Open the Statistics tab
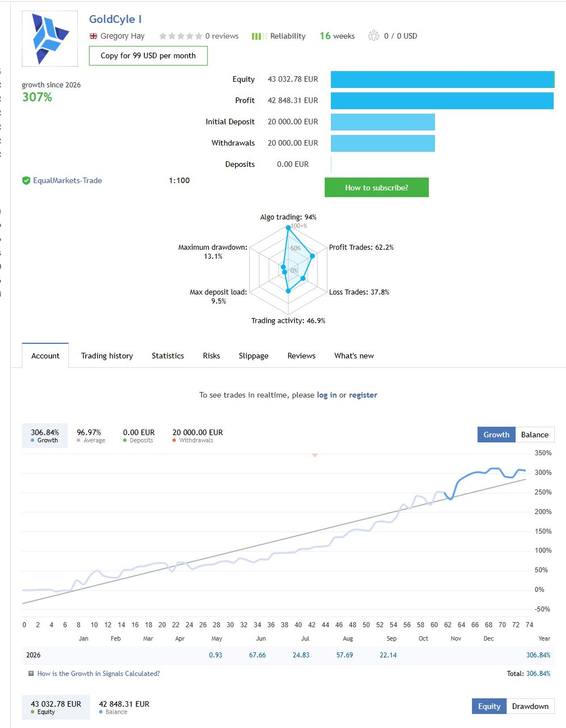Screen dimensions: 566x728 click(167, 356)
